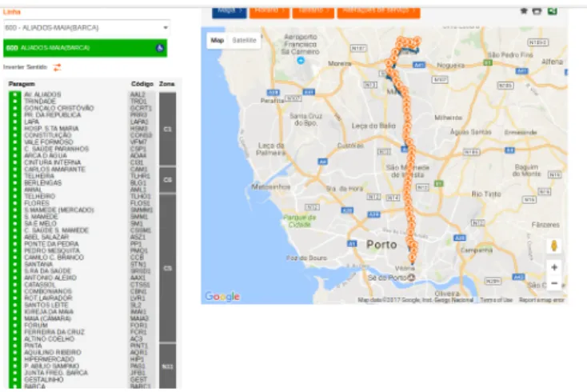Click the Zona column header
587x392 pixels.
167,84
